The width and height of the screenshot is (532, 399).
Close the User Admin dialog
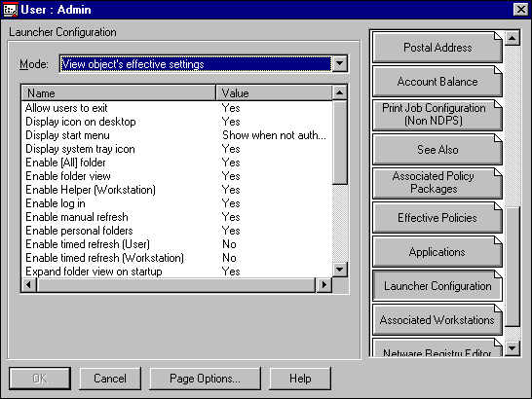coord(521,10)
